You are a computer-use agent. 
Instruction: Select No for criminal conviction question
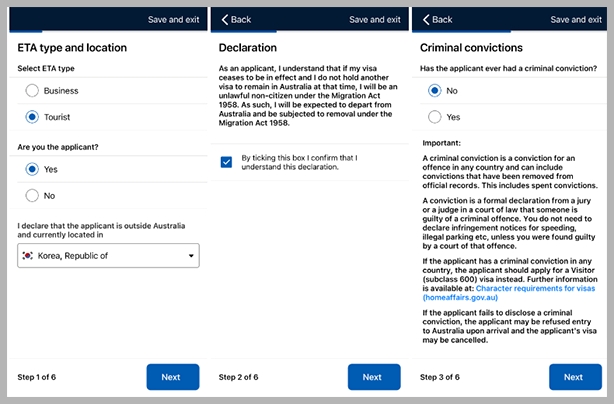(435, 90)
